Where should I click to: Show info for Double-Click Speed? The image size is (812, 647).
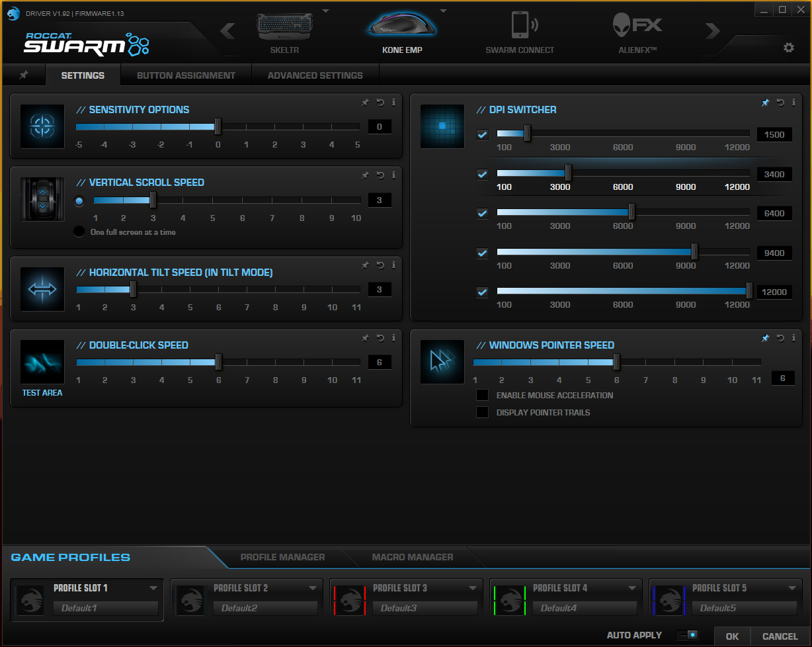click(x=394, y=338)
